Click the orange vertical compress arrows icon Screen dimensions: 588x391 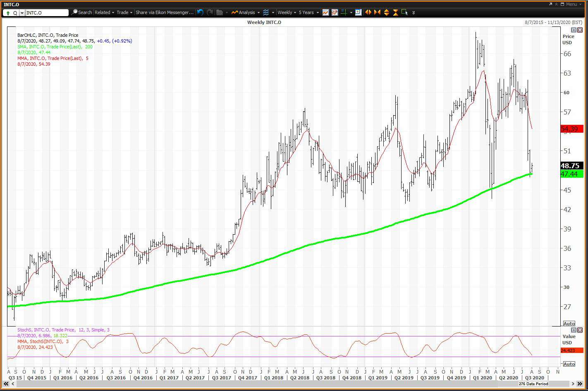click(395, 12)
